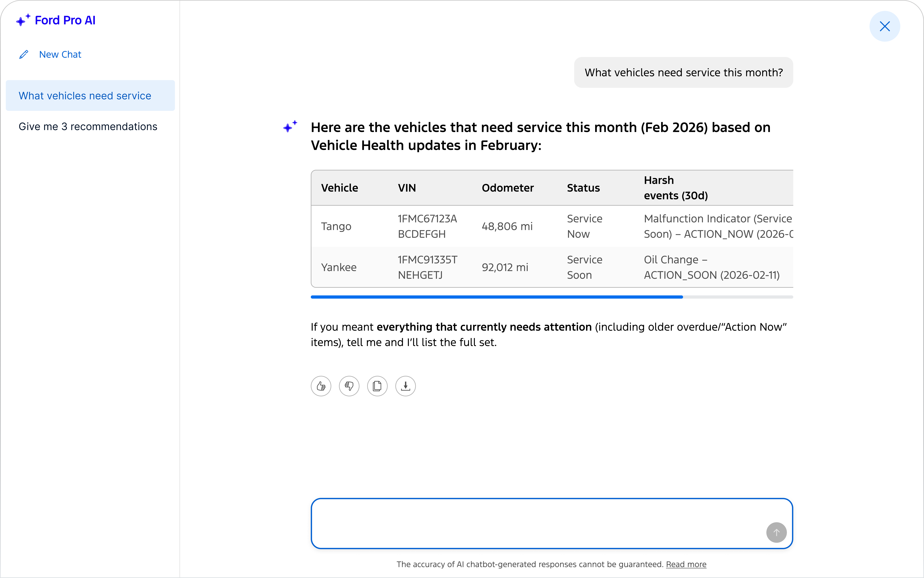Click the Odometer column header
The width and height of the screenshot is (924, 578).
coord(507,188)
